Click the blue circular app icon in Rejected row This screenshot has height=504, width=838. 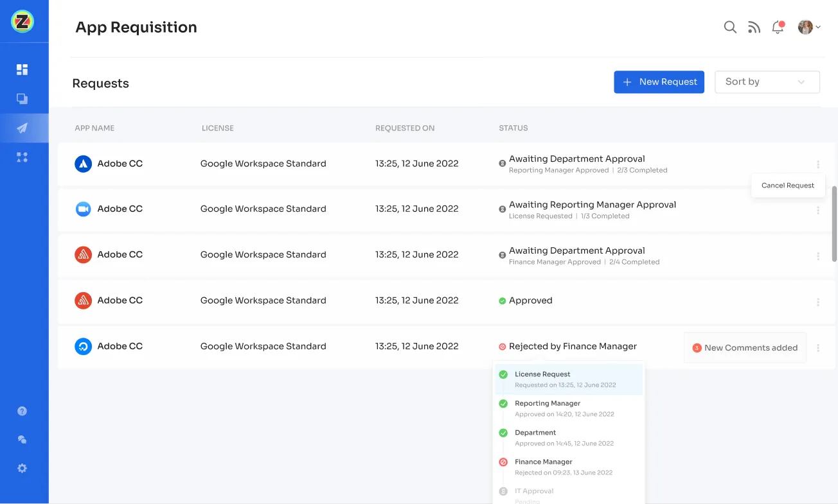(x=84, y=346)
